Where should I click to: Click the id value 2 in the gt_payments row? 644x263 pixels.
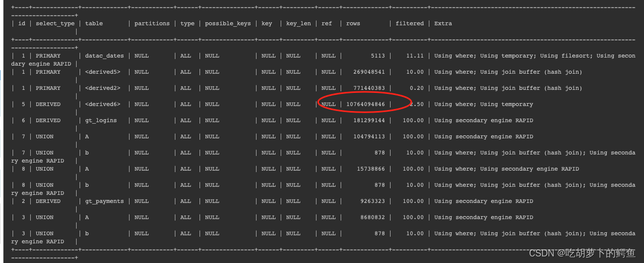click(23, 201)
